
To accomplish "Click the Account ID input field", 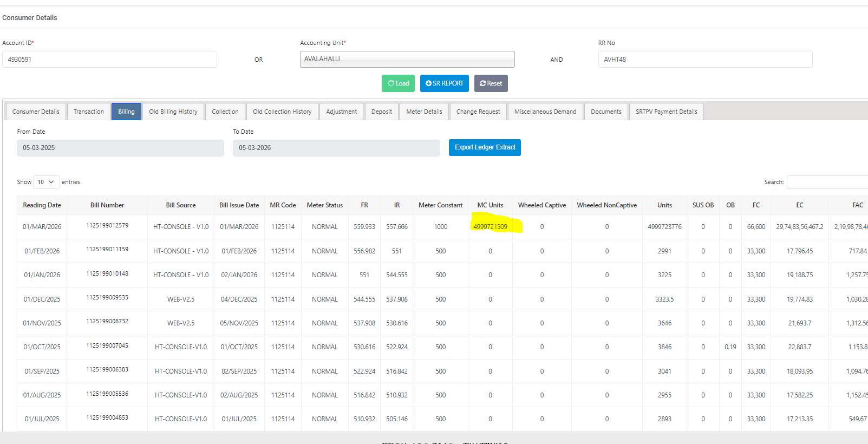I will pyautogui.click(x=109, y=60).
